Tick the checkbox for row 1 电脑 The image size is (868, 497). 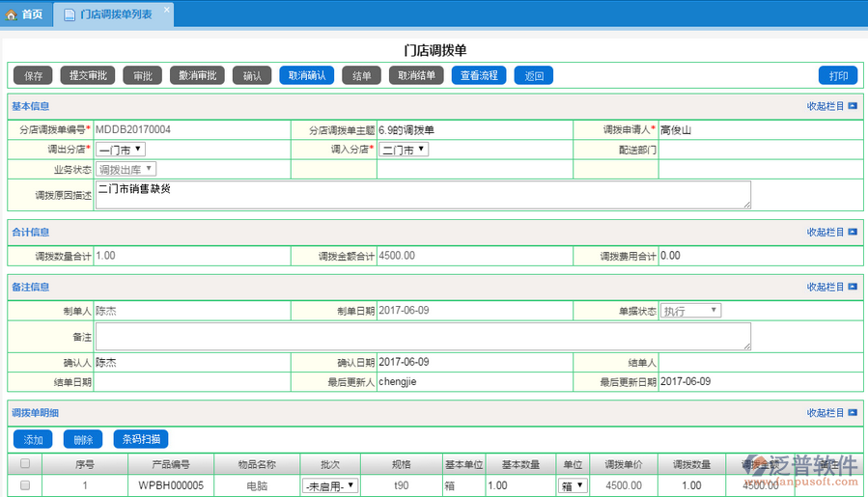[x=25, y=485]
